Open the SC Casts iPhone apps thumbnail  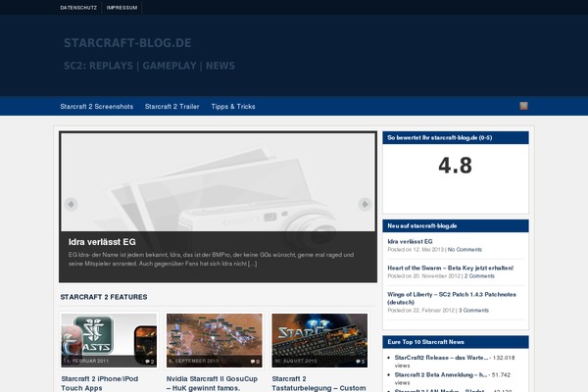tap(109, 340)
